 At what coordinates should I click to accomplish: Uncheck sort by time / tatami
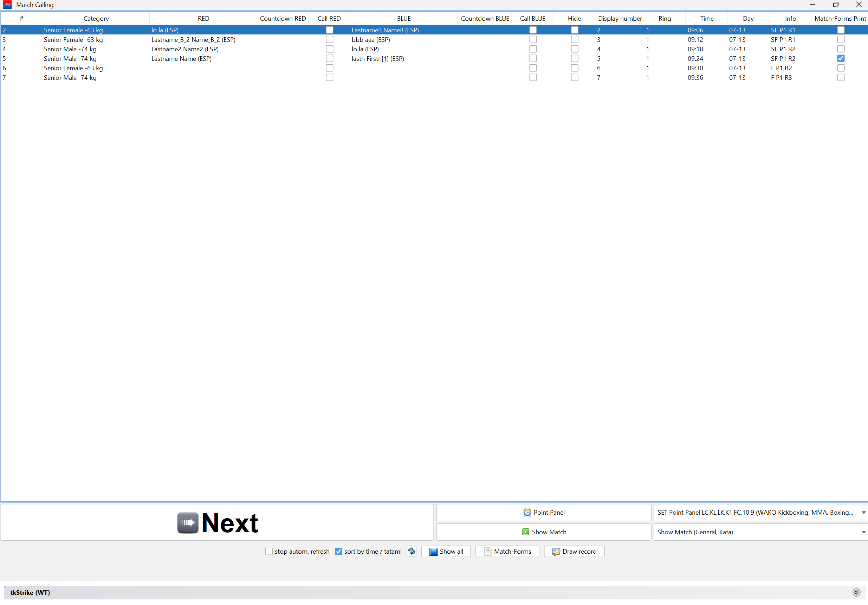(338, 551)
